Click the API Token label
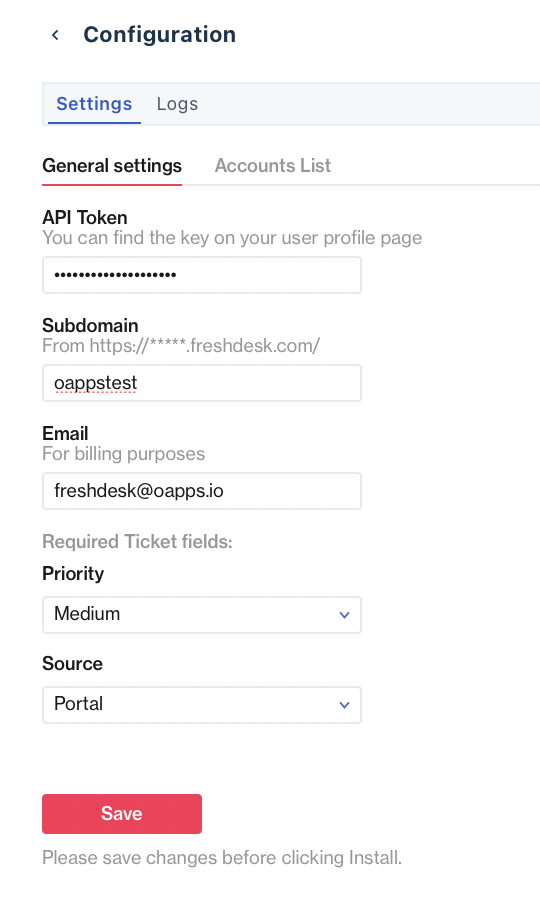This screenshot has height=902, width=540. (85, 217)
